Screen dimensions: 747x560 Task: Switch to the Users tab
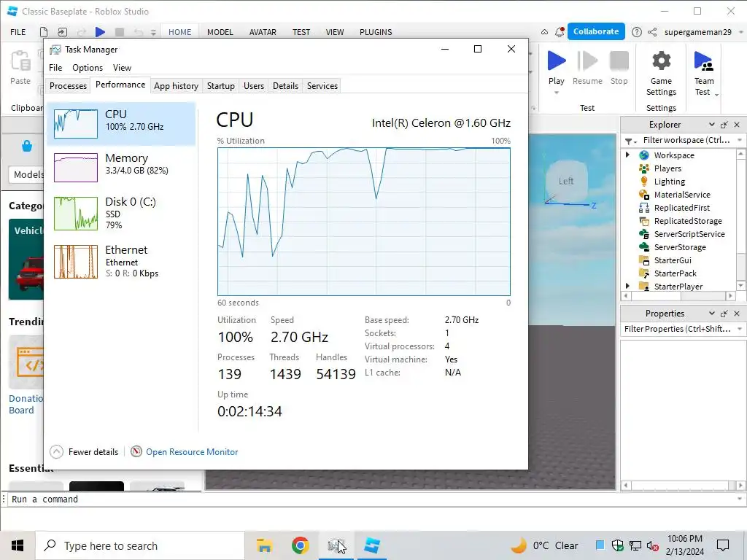click(253, 86)
